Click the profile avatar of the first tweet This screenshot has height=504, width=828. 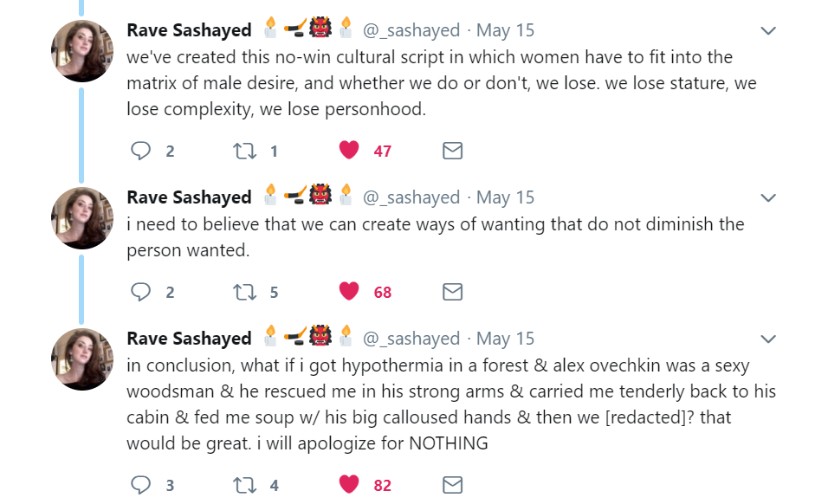click(82, 51)
